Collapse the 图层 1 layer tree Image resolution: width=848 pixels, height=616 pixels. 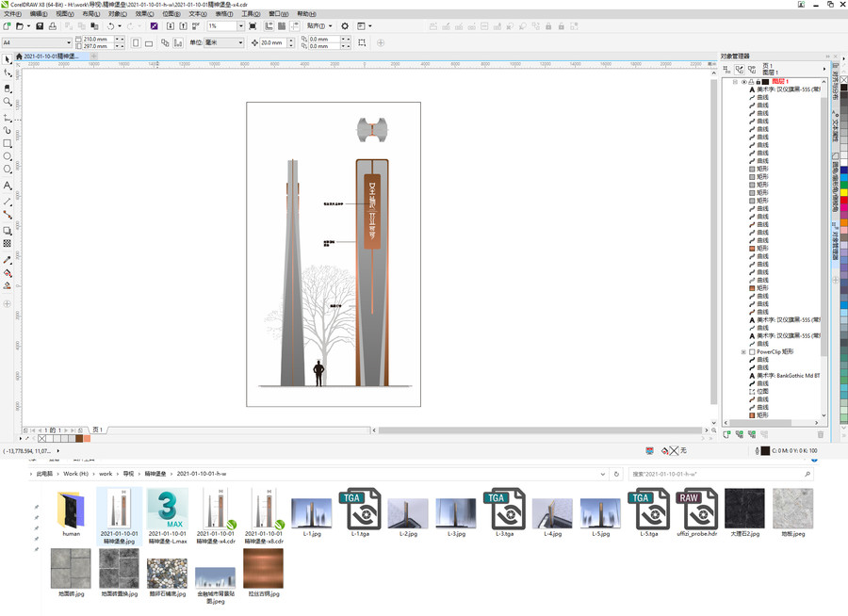[x=735, y=82]
